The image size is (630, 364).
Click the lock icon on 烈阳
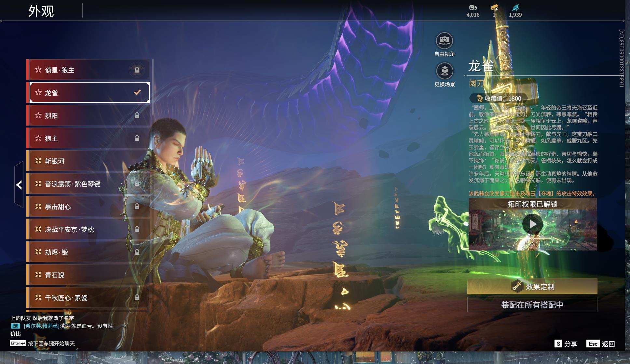(x=137, y=115)
